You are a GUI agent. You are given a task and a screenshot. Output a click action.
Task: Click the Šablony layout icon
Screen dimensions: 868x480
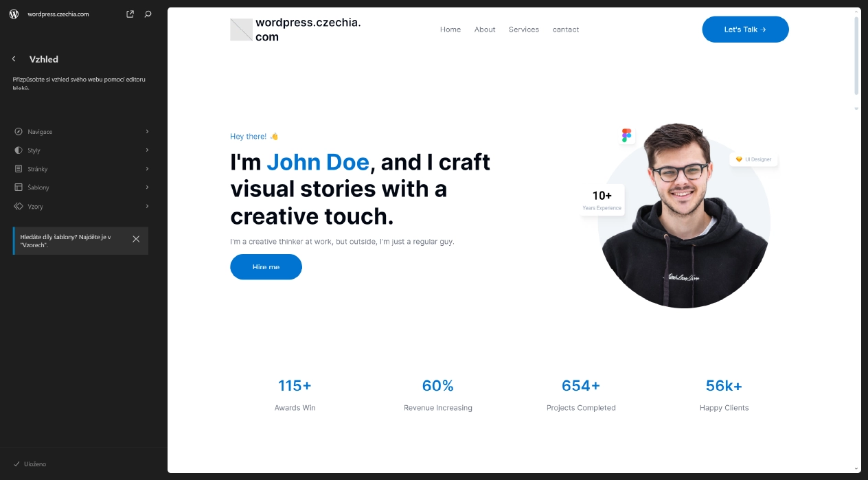tap(19, 187)
